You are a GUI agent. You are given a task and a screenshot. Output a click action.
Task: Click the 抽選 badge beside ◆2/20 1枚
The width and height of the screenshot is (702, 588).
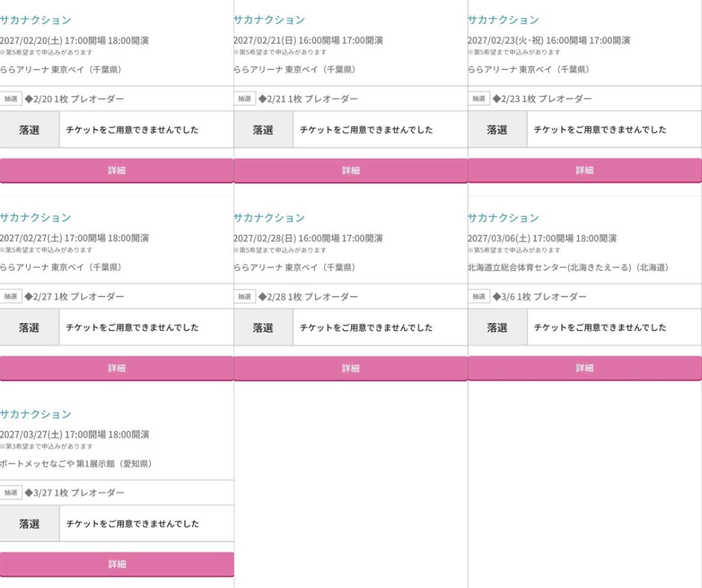[x=11, y=99]
